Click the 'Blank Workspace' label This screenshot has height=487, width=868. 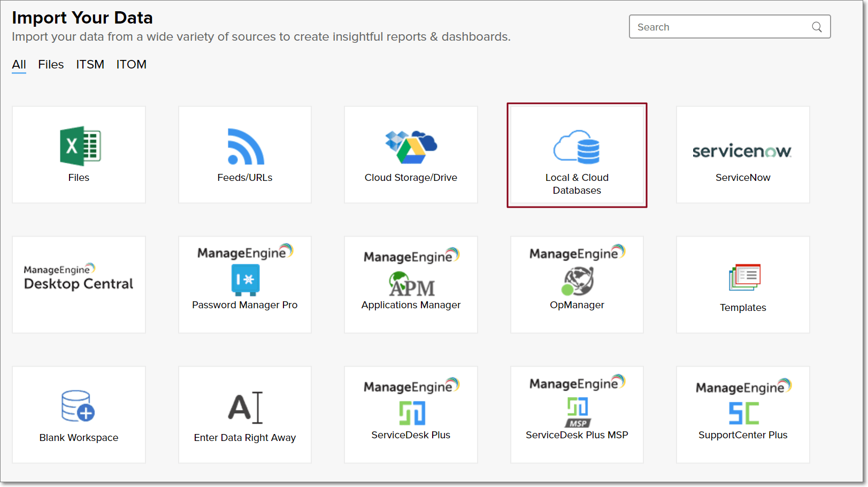79,438
